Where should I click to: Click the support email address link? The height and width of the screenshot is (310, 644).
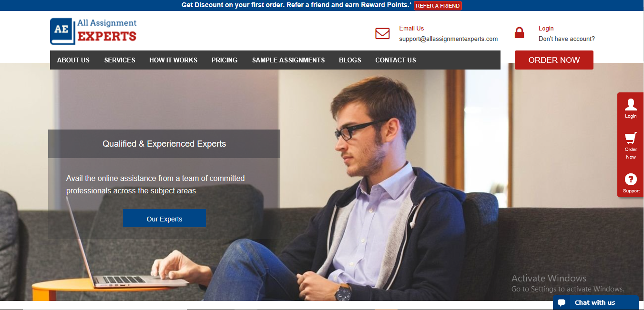click(449, 39)
